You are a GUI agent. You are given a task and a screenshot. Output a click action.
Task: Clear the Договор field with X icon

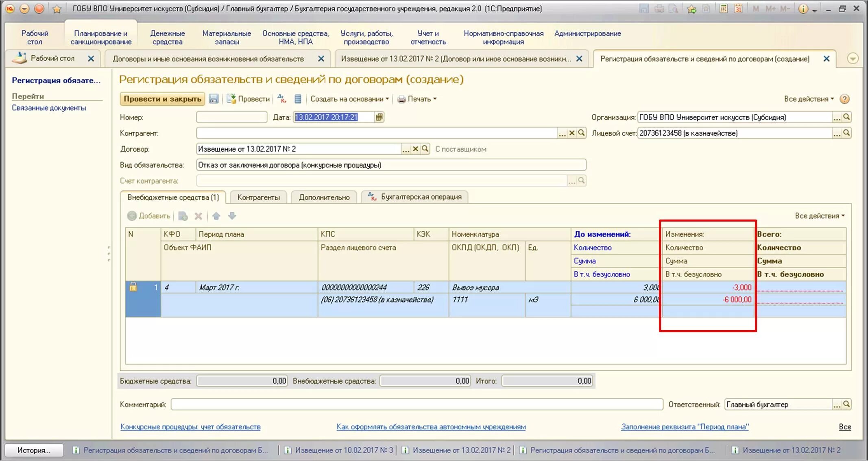point(415,149)
